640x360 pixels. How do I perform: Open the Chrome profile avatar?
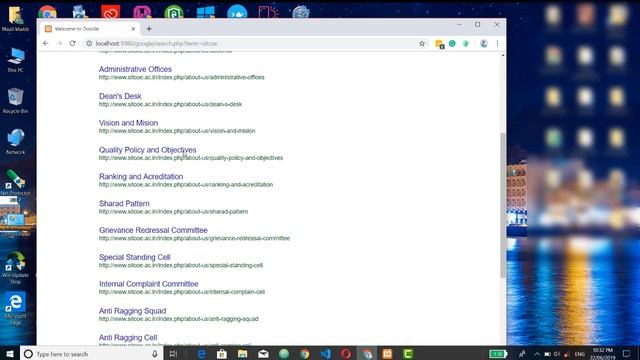[484, 43]
